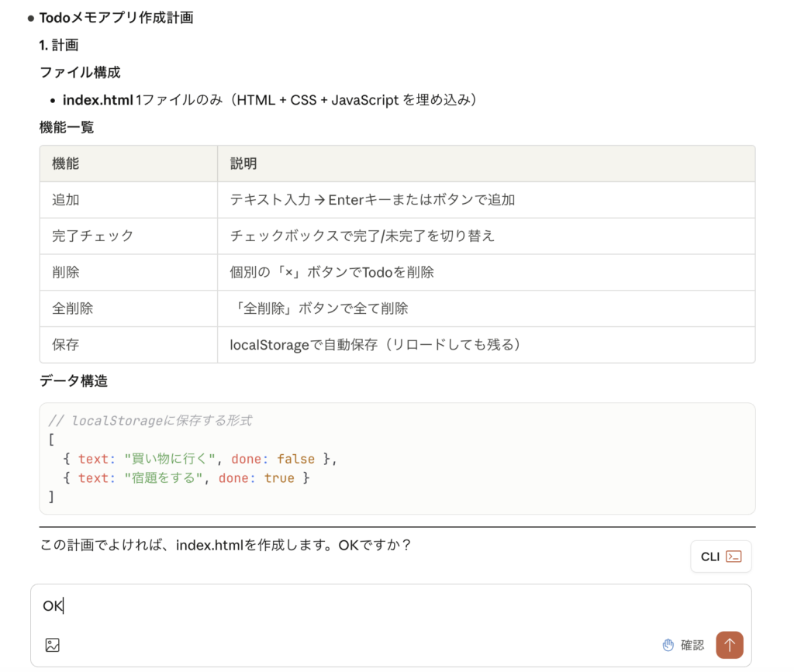Click the bold index.html bullet text

point(98,100)
